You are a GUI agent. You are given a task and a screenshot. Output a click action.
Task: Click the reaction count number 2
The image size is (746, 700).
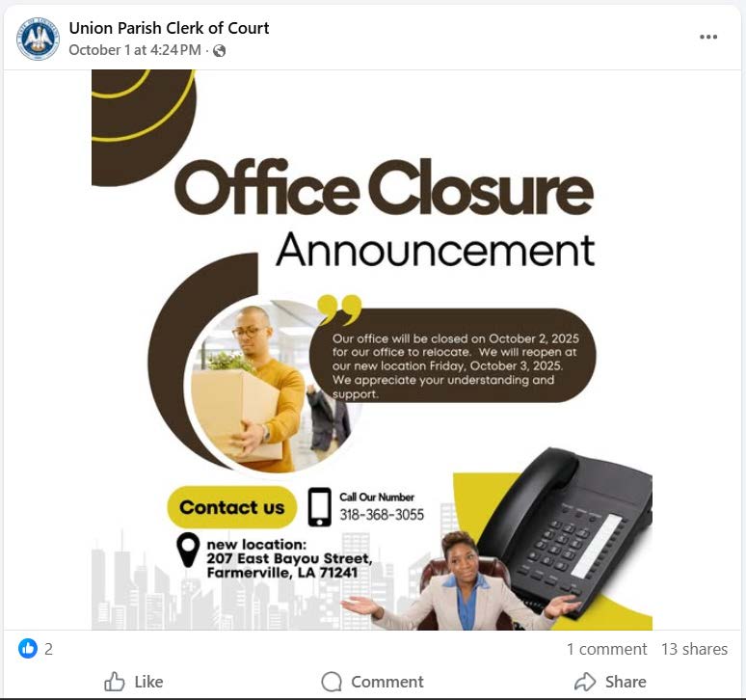point(48,649)
